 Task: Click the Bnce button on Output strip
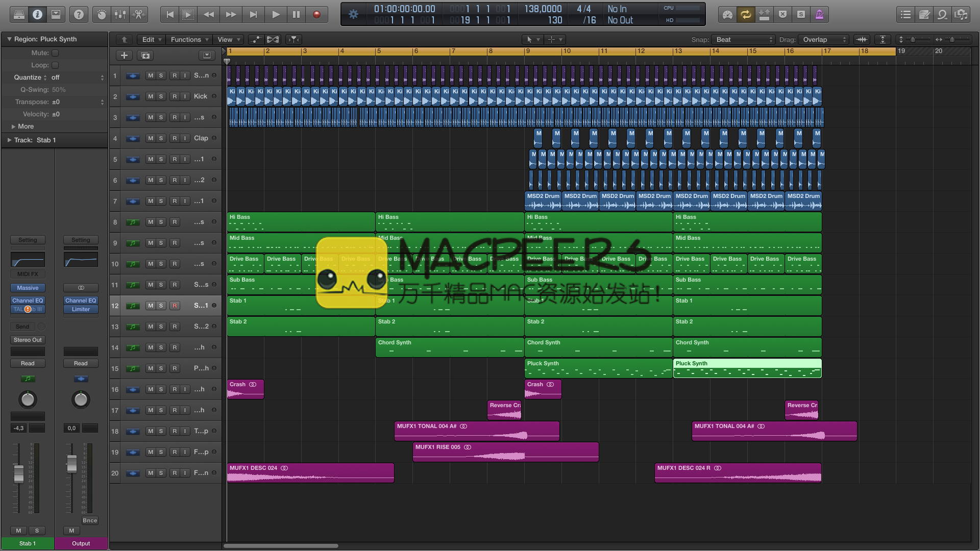pos(90,521)
